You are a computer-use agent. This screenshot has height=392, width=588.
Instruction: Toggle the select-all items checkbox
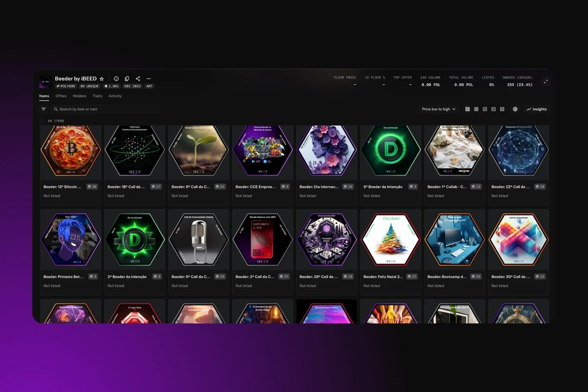point(41,121)
